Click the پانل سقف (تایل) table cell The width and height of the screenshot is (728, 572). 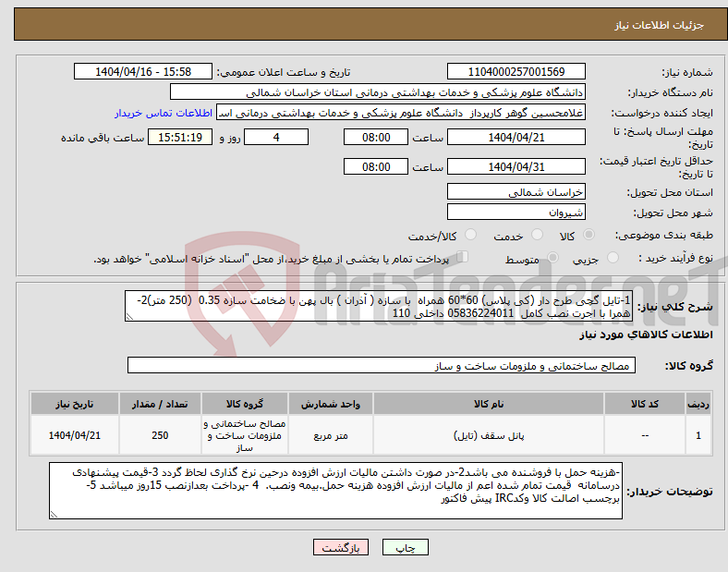point(489,435)
